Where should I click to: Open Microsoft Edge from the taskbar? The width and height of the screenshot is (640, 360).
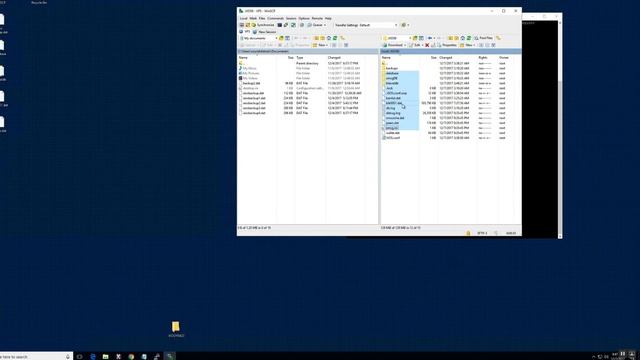(x=93, y=356)
